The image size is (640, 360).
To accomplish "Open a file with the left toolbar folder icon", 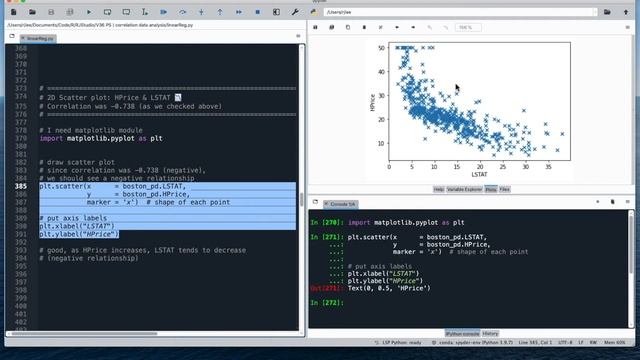I will 32,12.
